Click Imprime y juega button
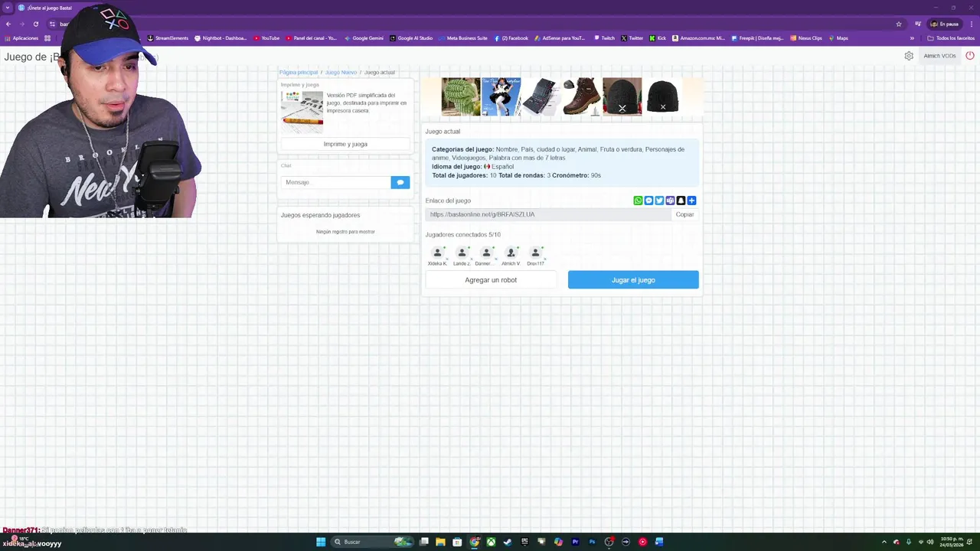The image size is (980, 551). click(345, 144)
